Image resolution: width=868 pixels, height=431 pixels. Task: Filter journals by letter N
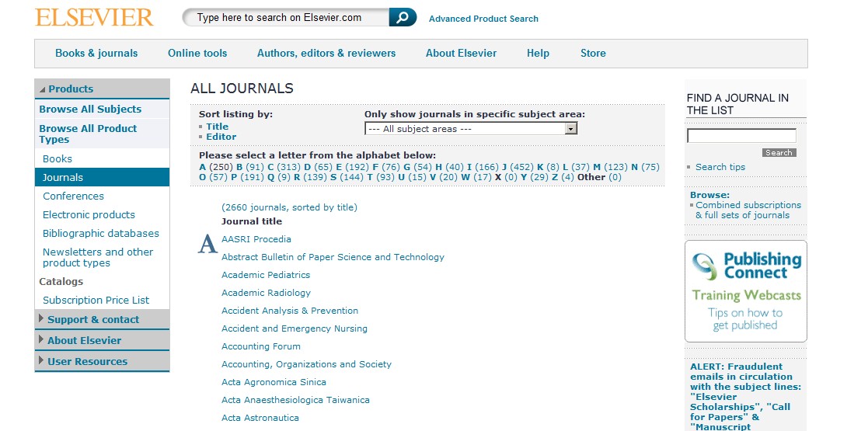(x=634, y=167)
